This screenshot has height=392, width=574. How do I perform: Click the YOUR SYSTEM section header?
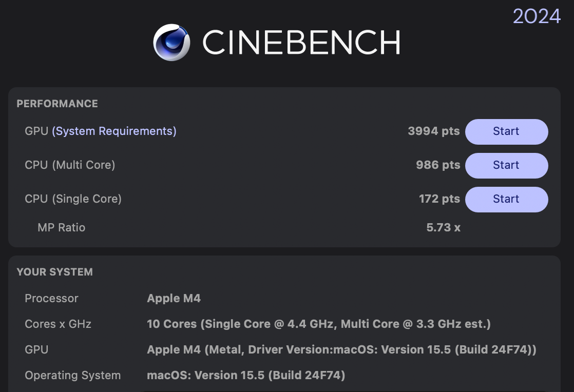pos(54,272)
